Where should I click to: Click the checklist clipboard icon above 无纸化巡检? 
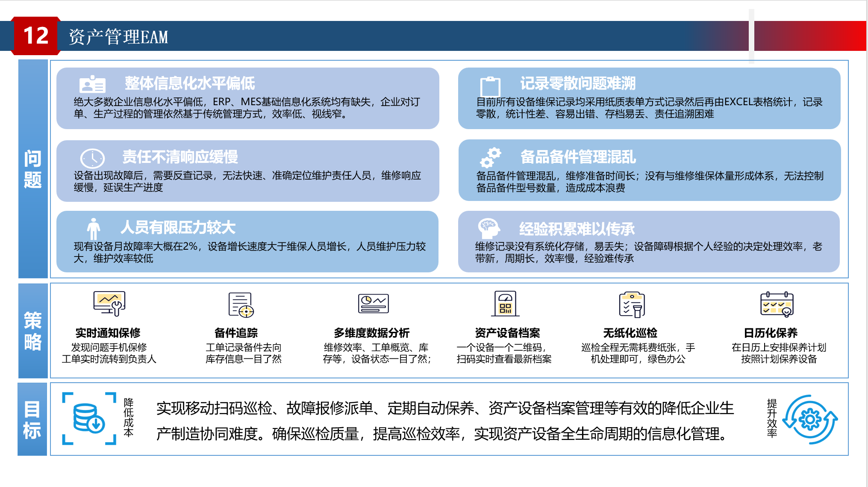point(632,304)
